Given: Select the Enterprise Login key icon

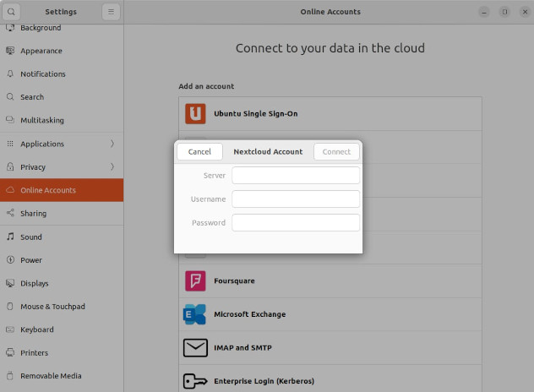Looking at the screenshot, I should click(195, 381).
